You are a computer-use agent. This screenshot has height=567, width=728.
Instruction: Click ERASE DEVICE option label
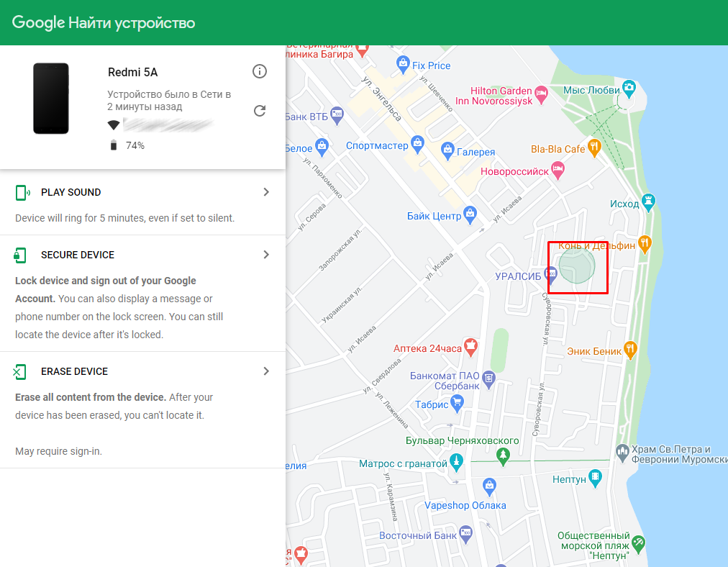point(74,371)
